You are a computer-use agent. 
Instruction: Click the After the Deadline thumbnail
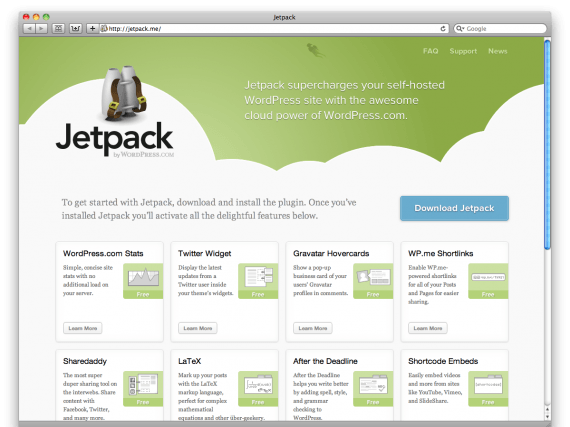(373, 388)
